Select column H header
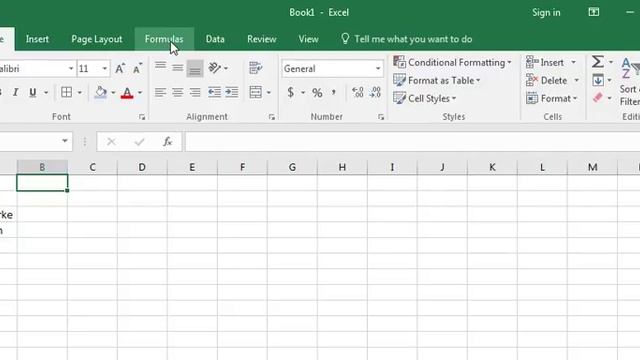 [342, 167]
